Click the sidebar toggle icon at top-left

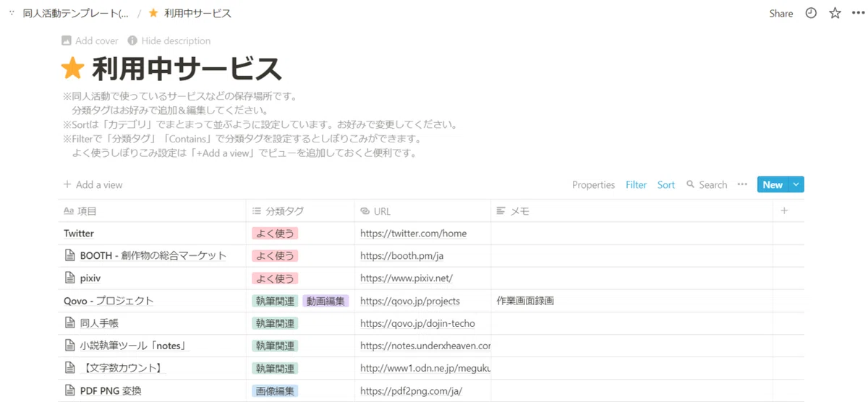tap(11, 13)
